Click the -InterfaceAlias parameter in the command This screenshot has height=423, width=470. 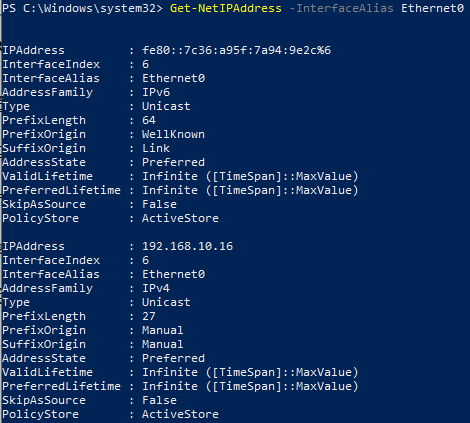point(341,8)
